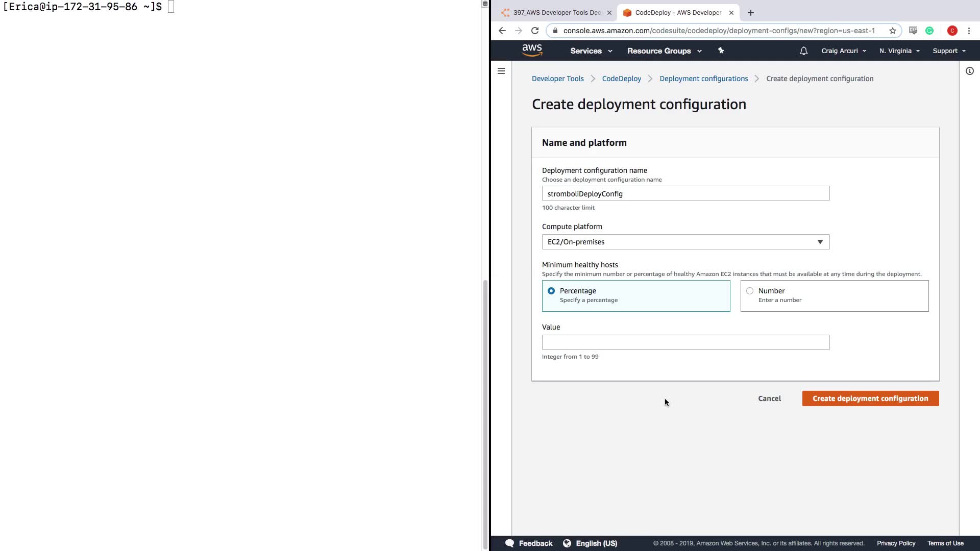Image resolution: width=980 pixels, height=551 pixels.
Task: Reload the browser page
Action: click(535, 31)
